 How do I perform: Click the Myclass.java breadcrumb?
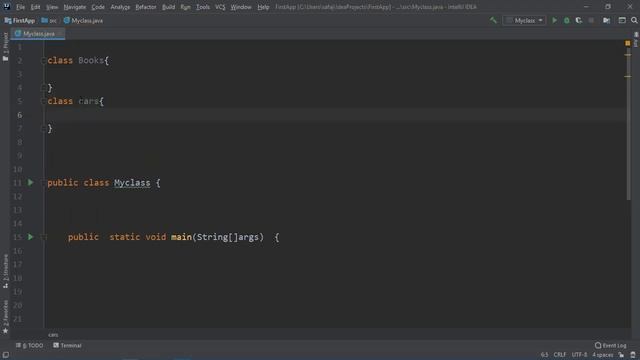[x=83, y=20]
